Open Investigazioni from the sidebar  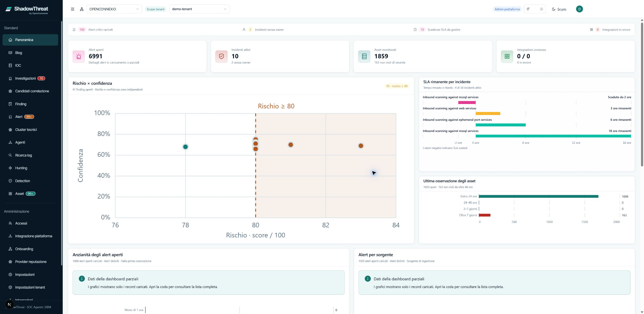[30, 78]
